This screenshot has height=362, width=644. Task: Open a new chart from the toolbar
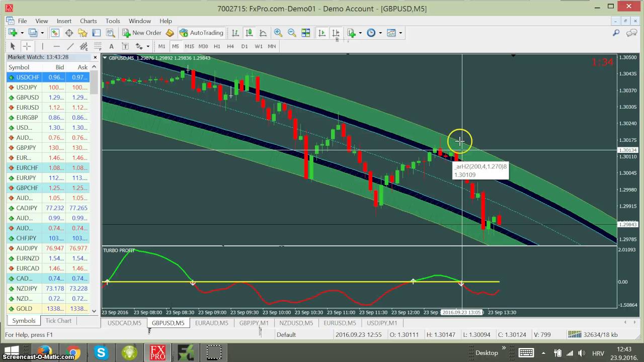(12, 33)
